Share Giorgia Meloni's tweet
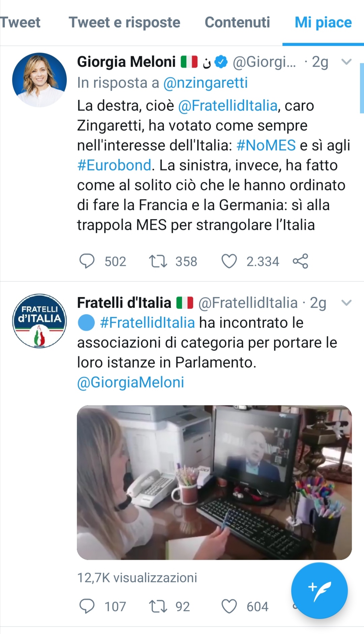The width and height of the screenshot is (364, 634). (x=300, y=261)
